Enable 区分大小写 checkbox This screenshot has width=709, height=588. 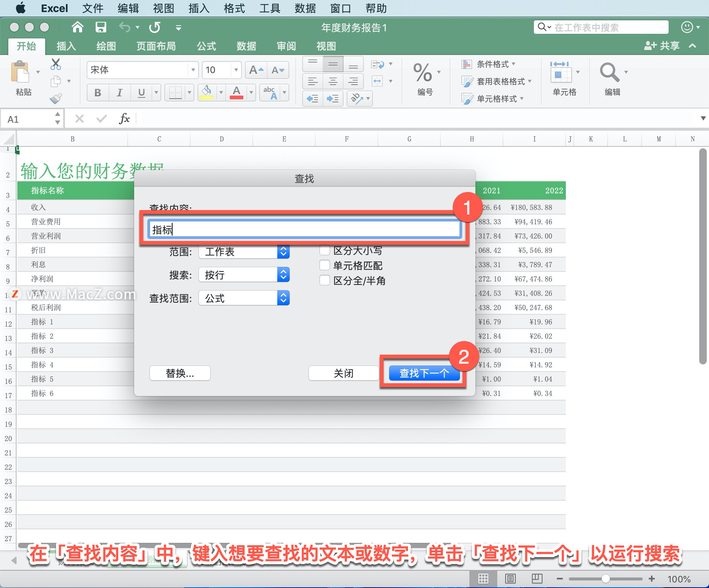pos(325,250)
